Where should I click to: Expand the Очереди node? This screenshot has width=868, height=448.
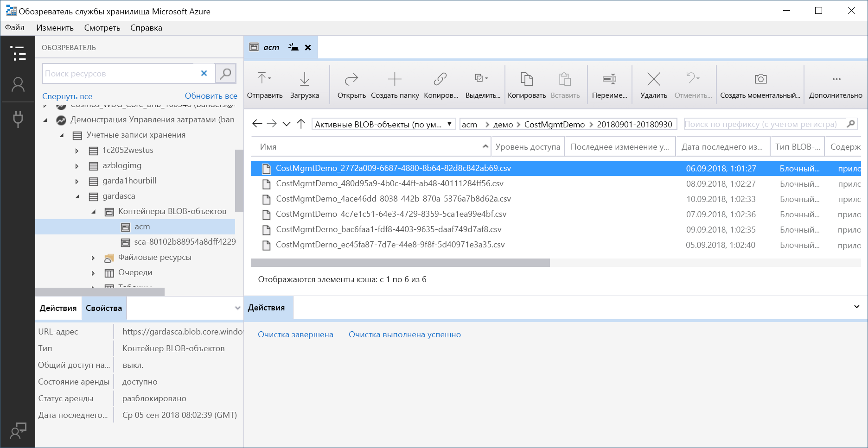click(93, 273)
